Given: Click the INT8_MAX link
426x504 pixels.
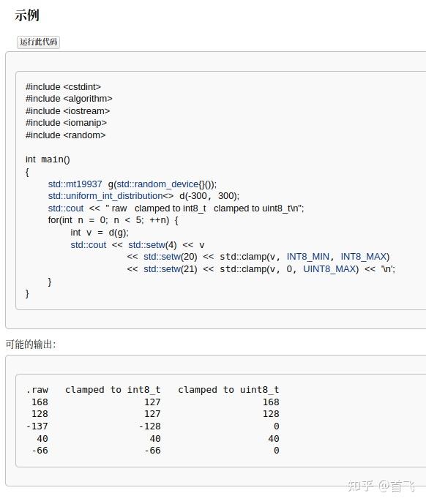Looking at the screenshot, I should pos(364,257).
